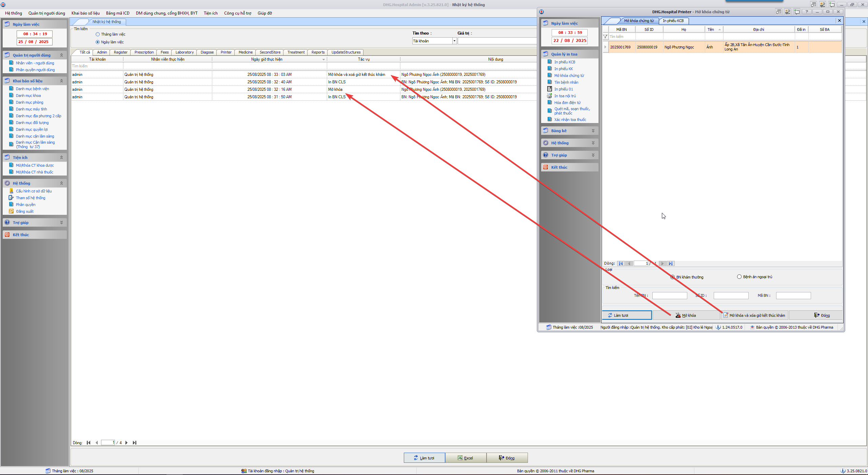
Task: Click 'Tham số hệ thống' icon
Action: tap(11, 198)
